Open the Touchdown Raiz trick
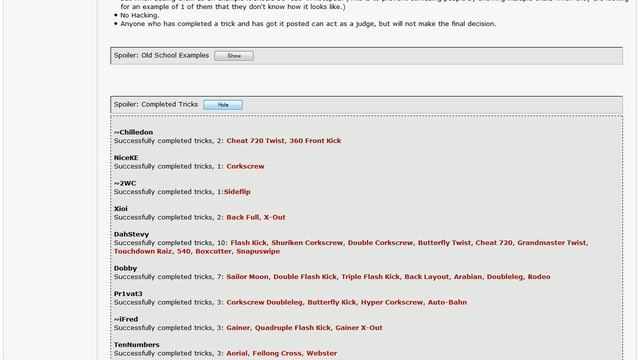Screen dimensions: 640x360 [143, 251]
